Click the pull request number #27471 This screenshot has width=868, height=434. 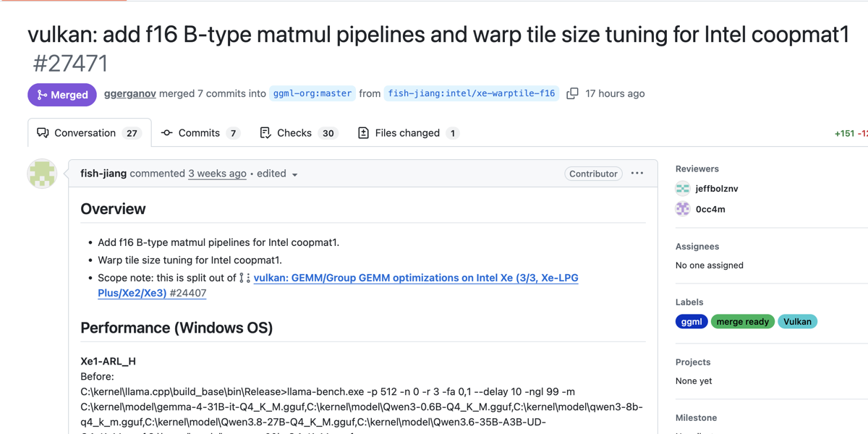(71, 64)
